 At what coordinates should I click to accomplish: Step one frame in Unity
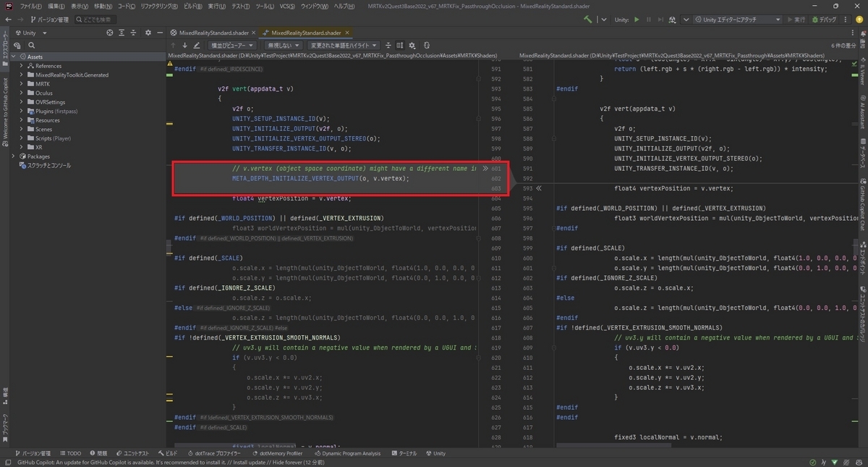pos(661,20)
